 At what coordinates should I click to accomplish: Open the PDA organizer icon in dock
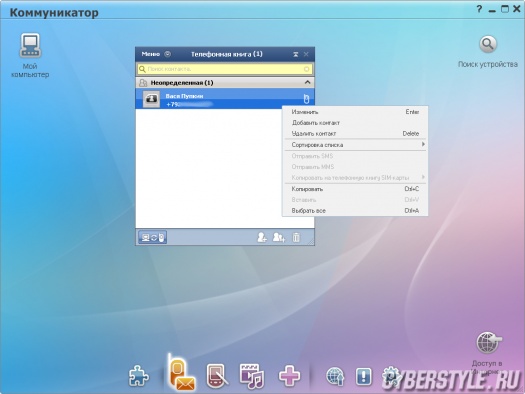pos(217,376)
